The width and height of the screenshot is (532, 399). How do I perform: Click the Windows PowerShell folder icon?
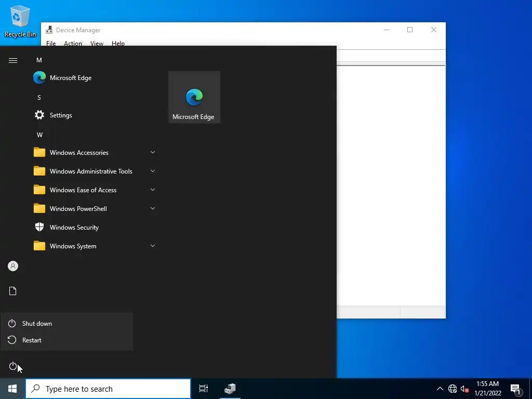coord(39,208)
